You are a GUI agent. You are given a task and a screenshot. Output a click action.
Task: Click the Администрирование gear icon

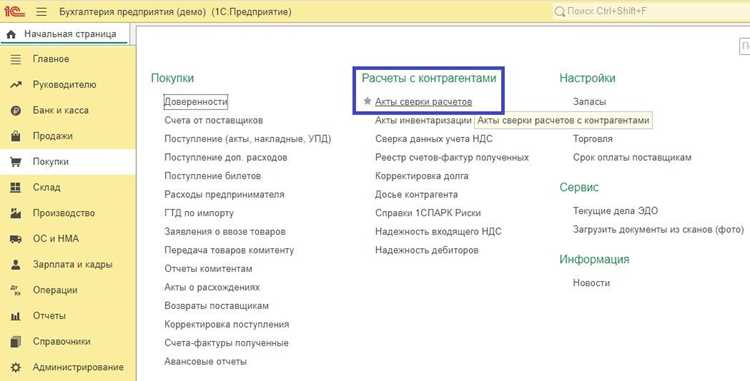16,368
